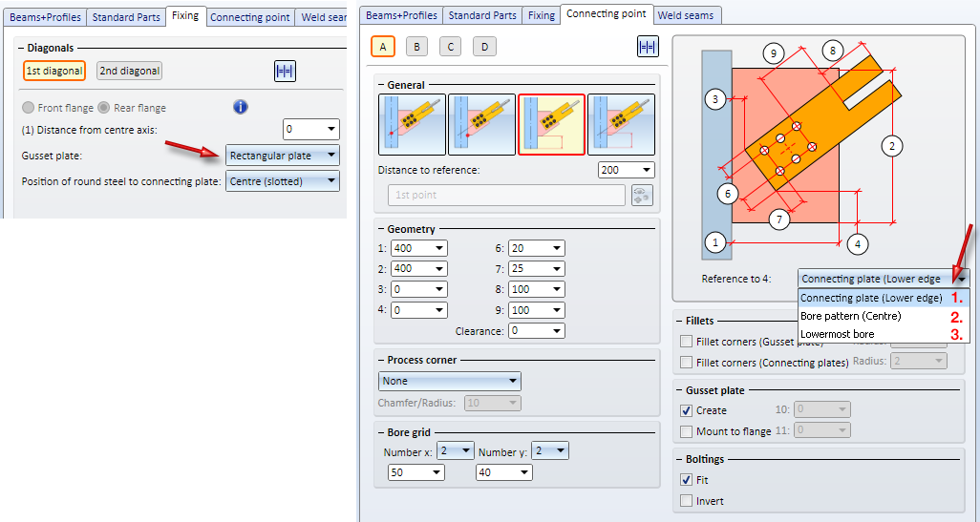Choose Bore pattern (Centre) from the list
Viewport: 980px width, 522px height.
(x=850, y=316)
